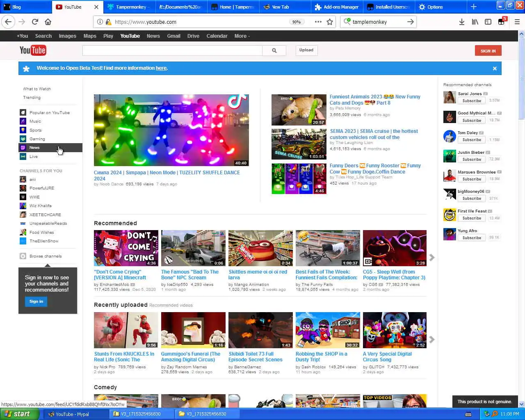This screenshot has height=420, width=525.
Task: Open Justin Bieber channel avatar
Action: click(450, 156)
